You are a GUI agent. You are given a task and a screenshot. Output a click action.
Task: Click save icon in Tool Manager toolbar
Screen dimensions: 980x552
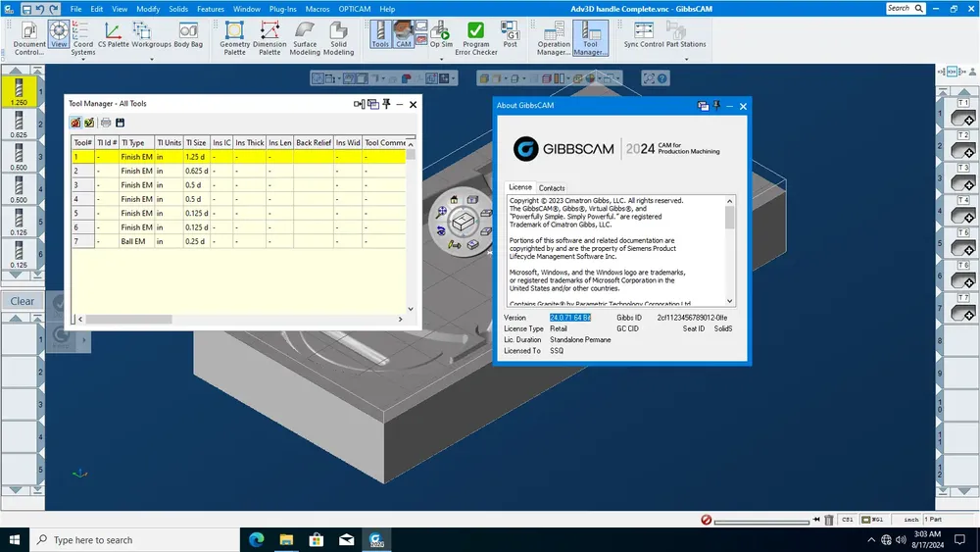pos(120,123)
